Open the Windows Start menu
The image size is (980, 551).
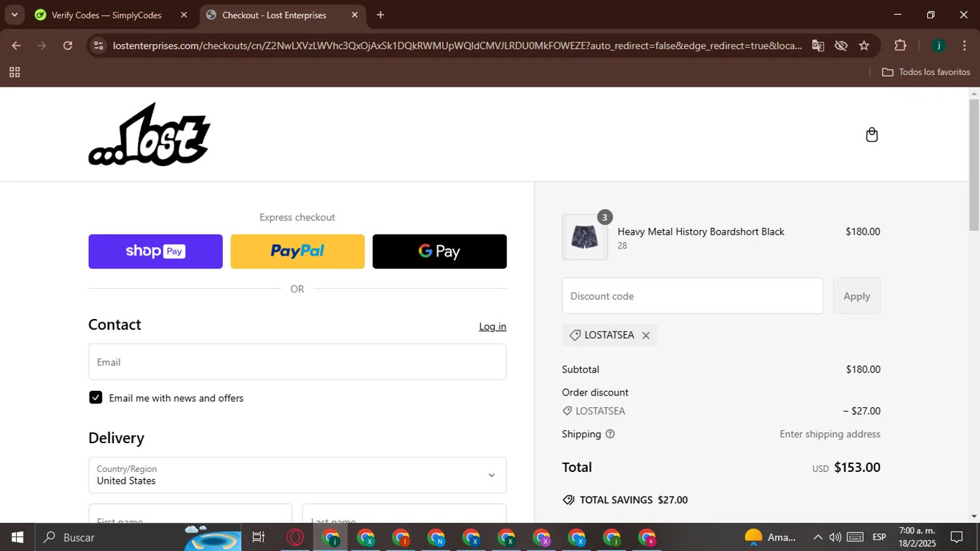(x=17, y=537)
